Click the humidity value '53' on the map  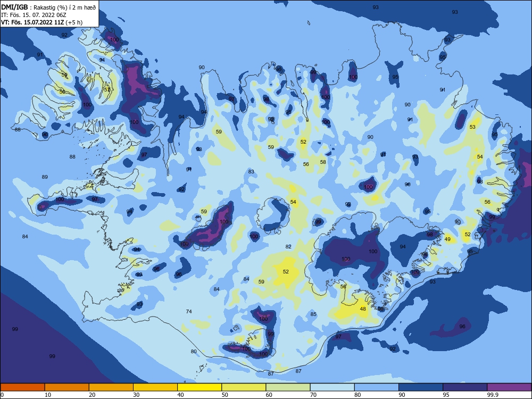pos(472,127)
